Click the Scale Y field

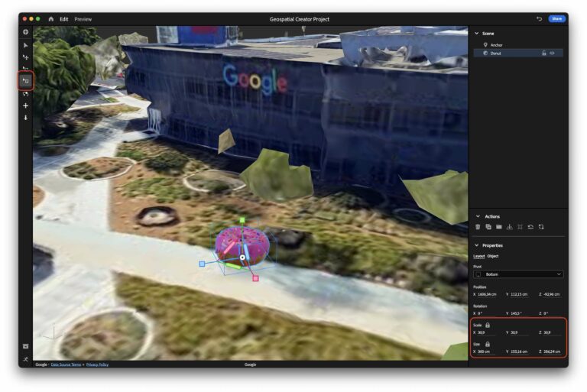pyautogui.click(x=519, y=332)
